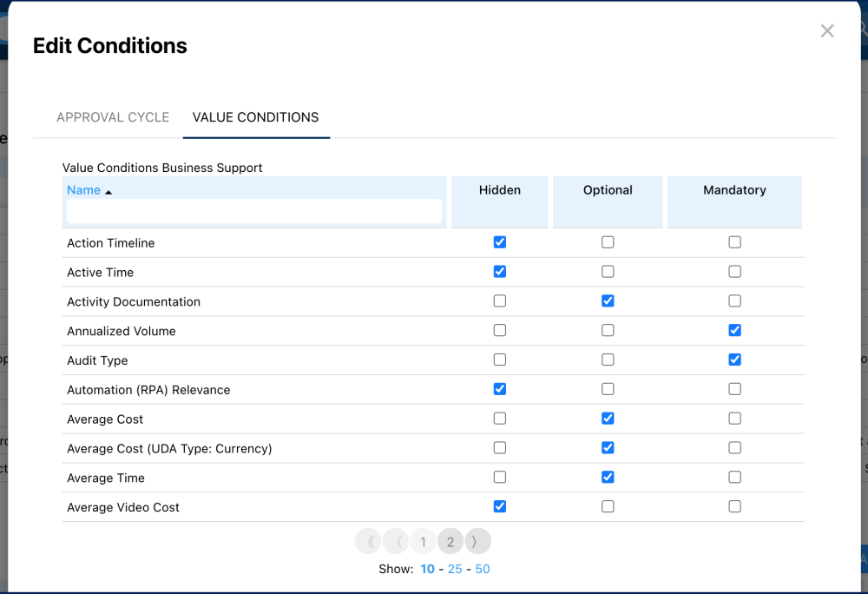Image resolution: width=868 pixels, height=594 pixels.
Task: Uncheck Hidden for Average Video Cost
Action: tap(499, 506)
